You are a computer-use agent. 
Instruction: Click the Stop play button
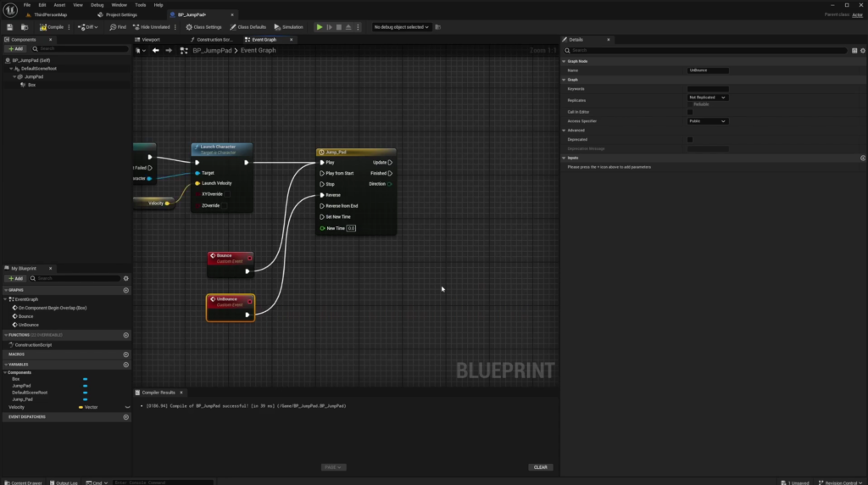coord(339,27)
